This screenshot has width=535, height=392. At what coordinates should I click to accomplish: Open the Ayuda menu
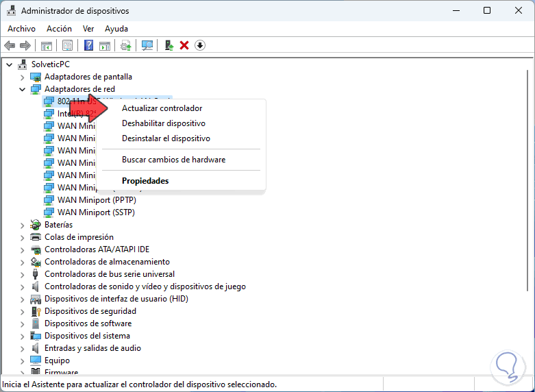click(116, 29)
